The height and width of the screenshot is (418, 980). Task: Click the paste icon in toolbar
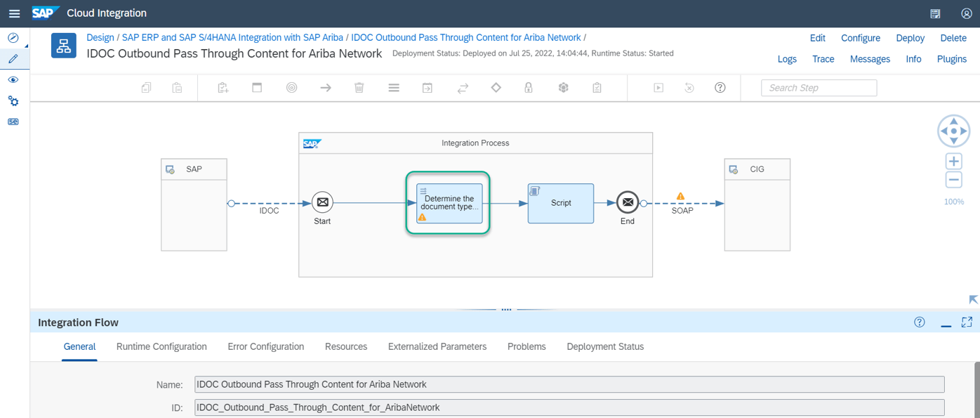click(x=178, y=88)
